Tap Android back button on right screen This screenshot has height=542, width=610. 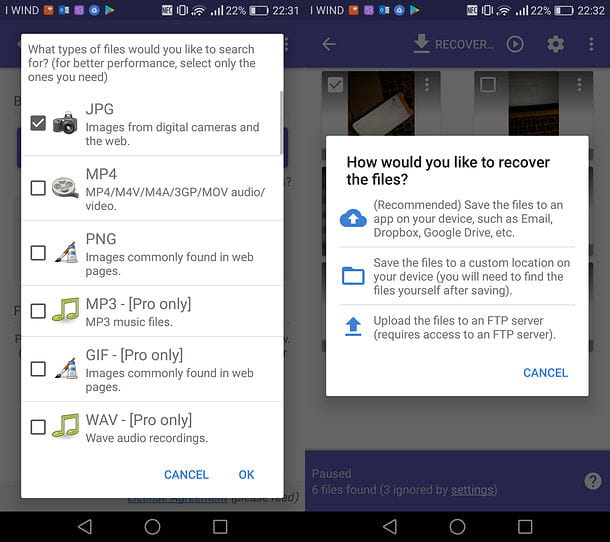pos(390,527)
